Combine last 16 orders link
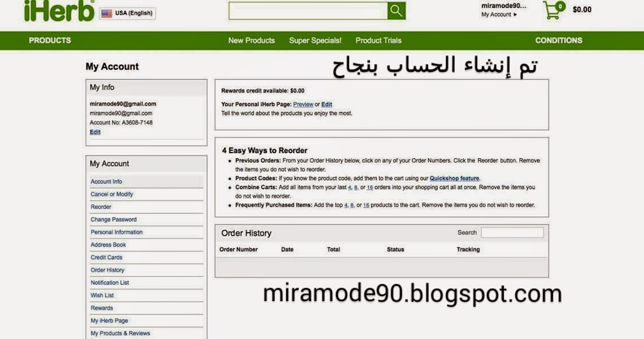644x339 pixels. [369, 188]
